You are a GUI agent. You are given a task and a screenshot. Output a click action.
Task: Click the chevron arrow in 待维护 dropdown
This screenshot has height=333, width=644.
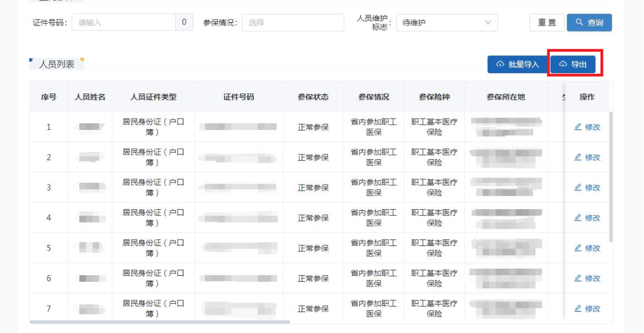pyautogui.click(x=488, y=23)
